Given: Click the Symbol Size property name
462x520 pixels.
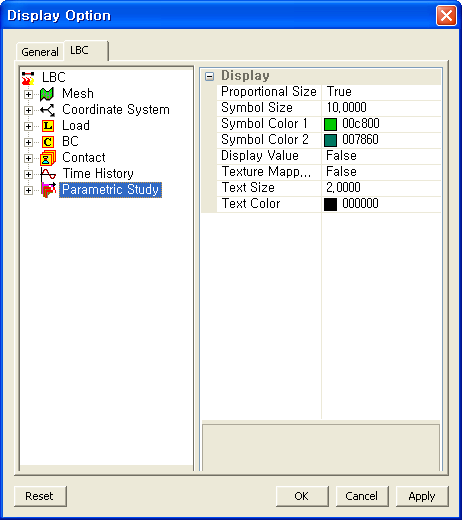Looking at the screenshot, I should [x=257, y=108].
